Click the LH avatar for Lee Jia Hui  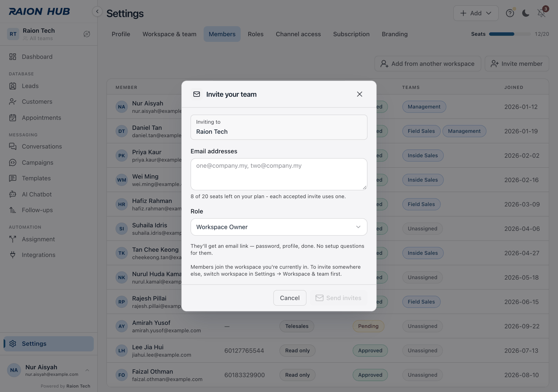coord(122,351)
